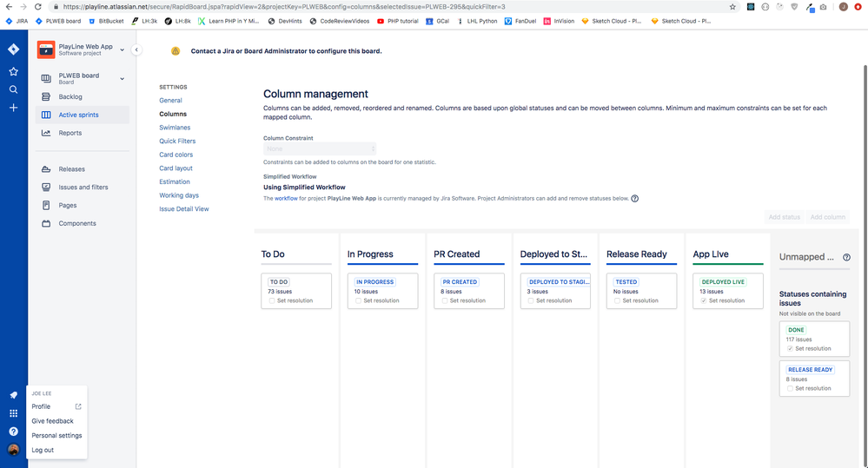Viewport: 868px width, 468px height.
Task: Click the Pages document icon
Action: point(46,205)
